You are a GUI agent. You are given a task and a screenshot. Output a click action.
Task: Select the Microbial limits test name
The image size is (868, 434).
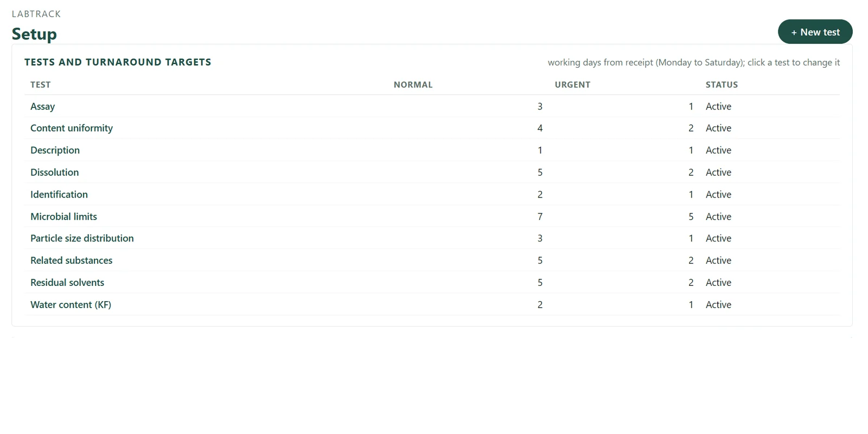click(63, 216)
